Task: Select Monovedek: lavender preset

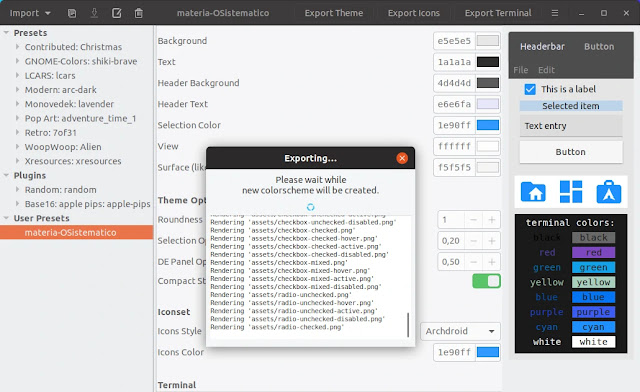Action: click(x=69, y=104)
